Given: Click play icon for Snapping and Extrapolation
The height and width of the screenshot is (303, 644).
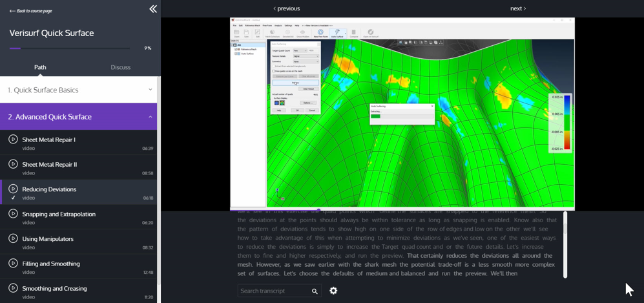Looking at the screenshot, I should (x=13, y=213).
